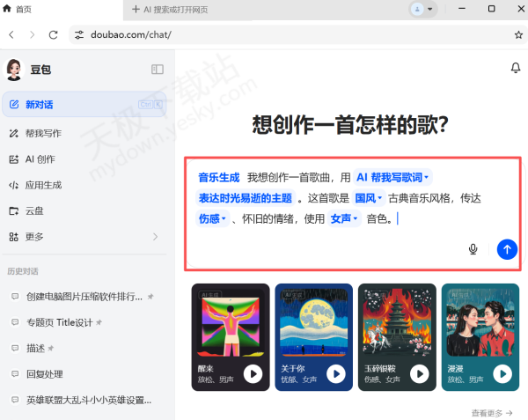Change the 伤感 emotion dropdown

[x=212, y=219]
